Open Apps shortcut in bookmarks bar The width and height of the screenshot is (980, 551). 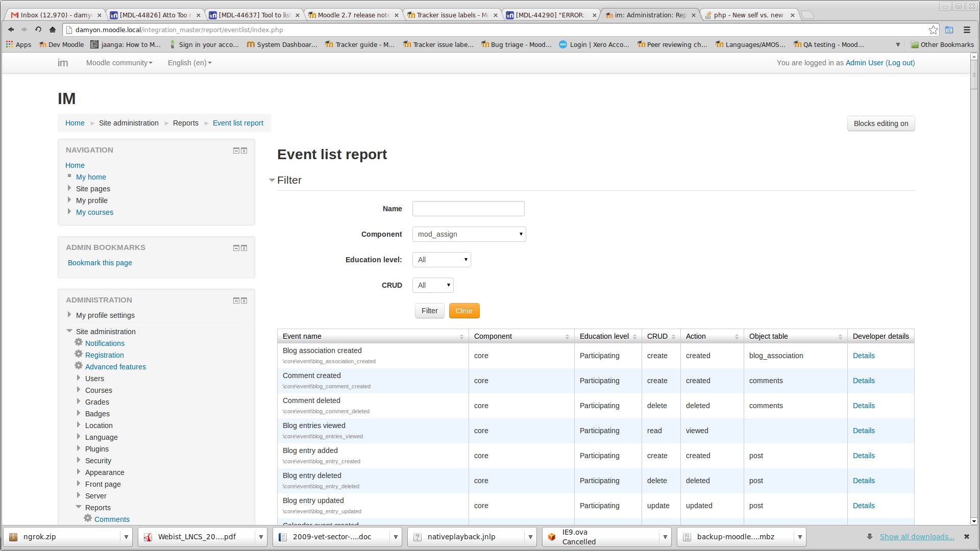(19, 44)
